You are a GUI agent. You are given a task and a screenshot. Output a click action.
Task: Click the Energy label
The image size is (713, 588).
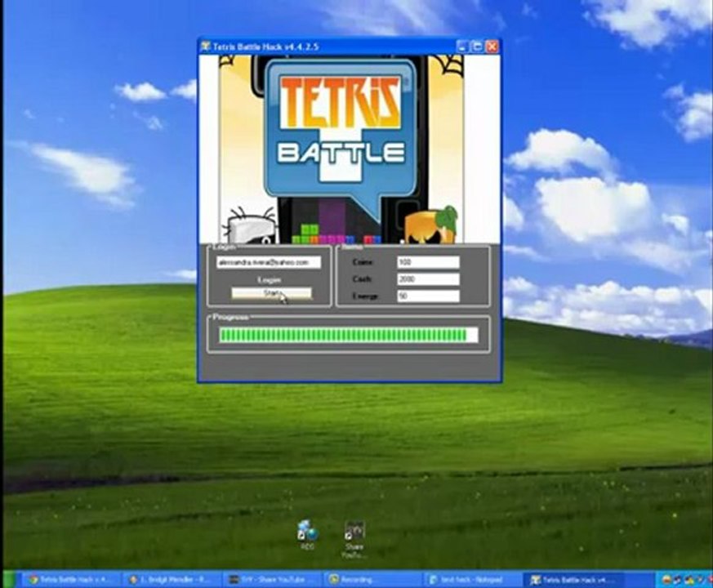pos(365,296)
